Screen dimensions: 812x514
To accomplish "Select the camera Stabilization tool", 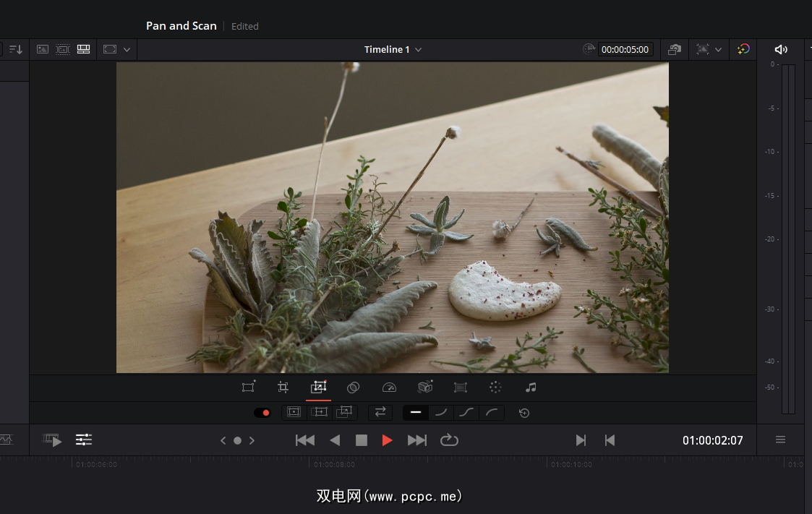I will [425, 387].
